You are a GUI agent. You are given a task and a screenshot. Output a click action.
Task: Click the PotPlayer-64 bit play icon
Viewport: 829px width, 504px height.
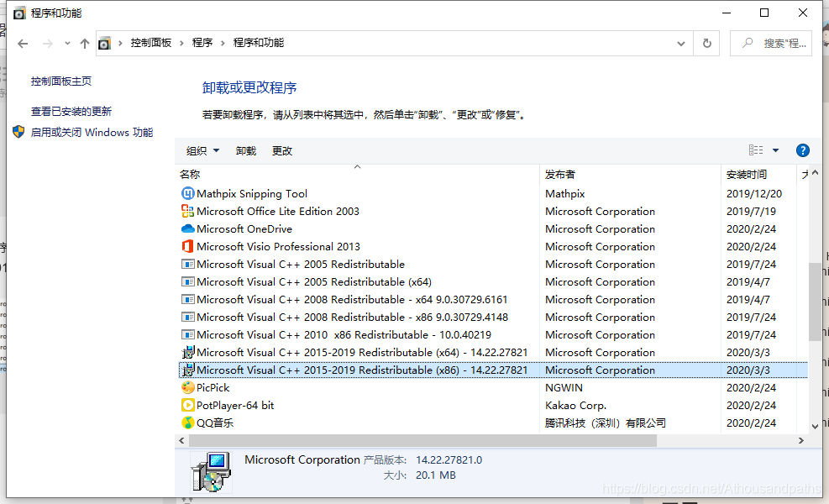click(x=187, y=405)
